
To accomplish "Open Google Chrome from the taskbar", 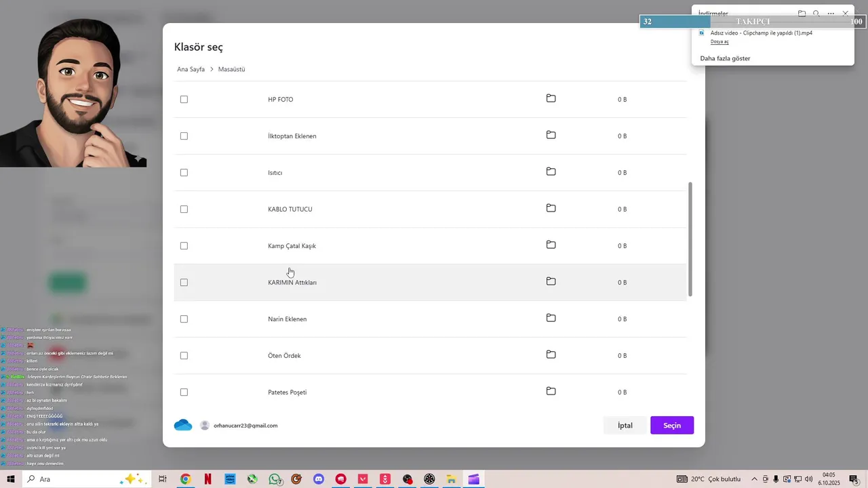I will [185, 479].
